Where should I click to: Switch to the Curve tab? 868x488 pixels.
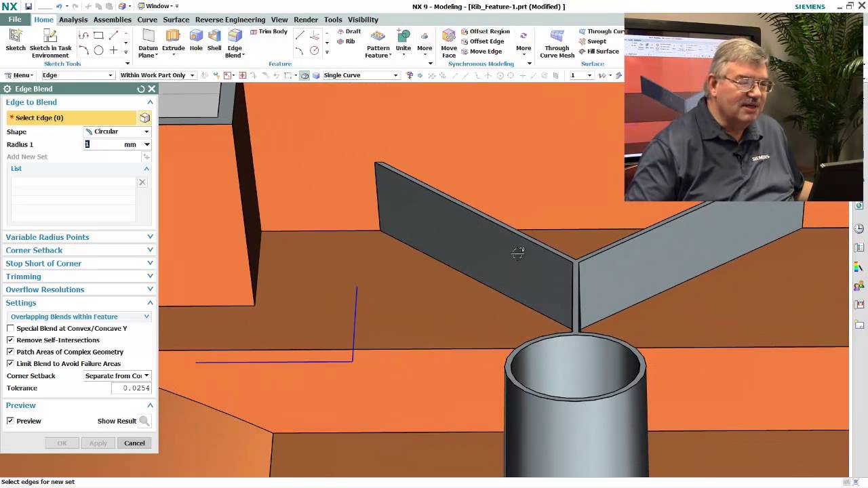pos(147,20)
